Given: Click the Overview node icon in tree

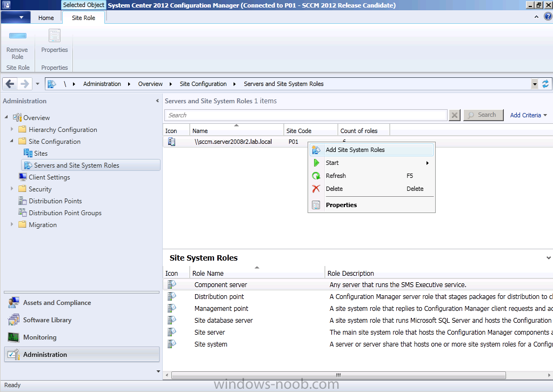Looking at the screenshot, I should [17, 117].
